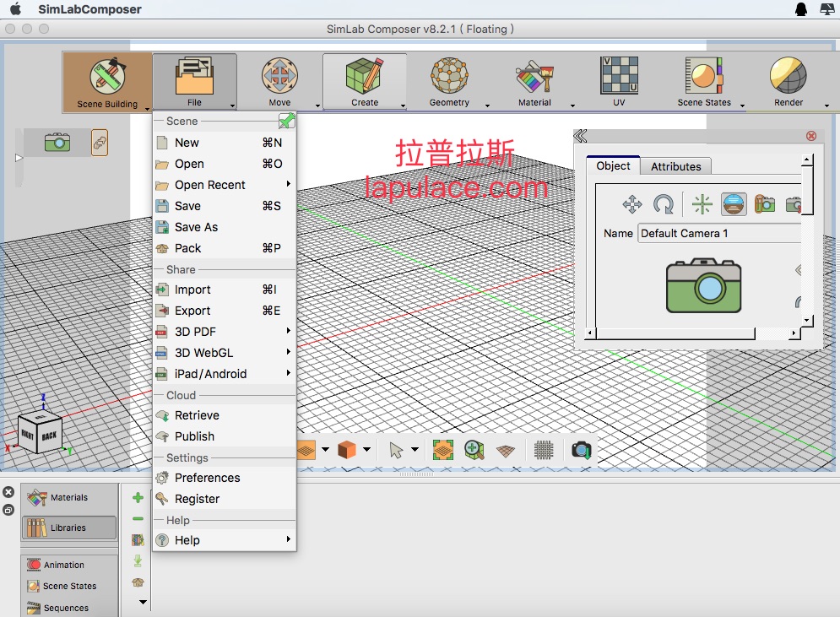Click the Name field containing Default Camera 1
Viewport: 840px width, 617px height.
click(719, 234)
